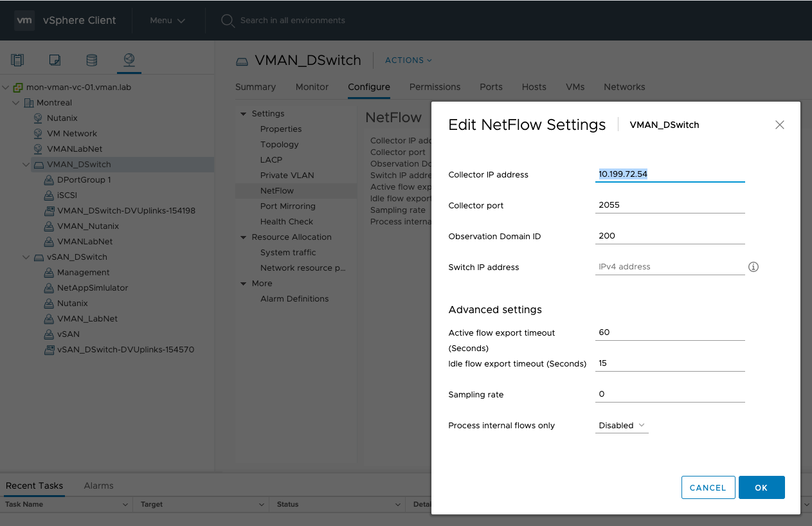812x526 pixels.
Task: Click the OK button
Action: pos(762,487)
